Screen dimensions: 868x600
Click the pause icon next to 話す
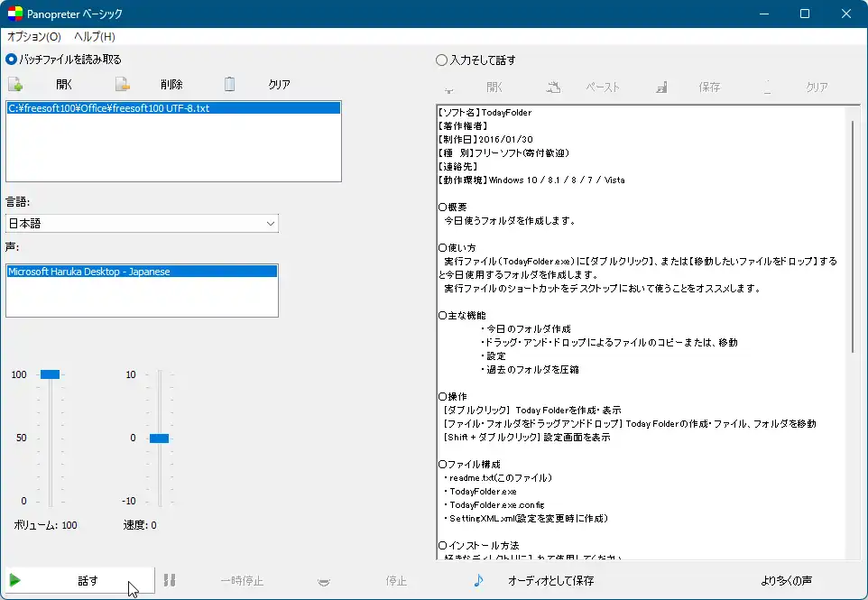point(170,582)
